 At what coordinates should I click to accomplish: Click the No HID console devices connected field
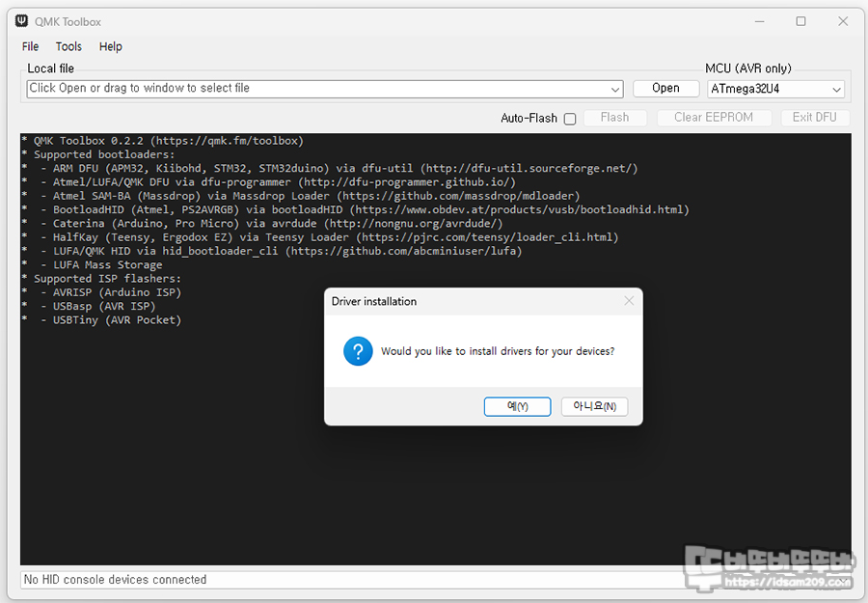pos(436,580)
